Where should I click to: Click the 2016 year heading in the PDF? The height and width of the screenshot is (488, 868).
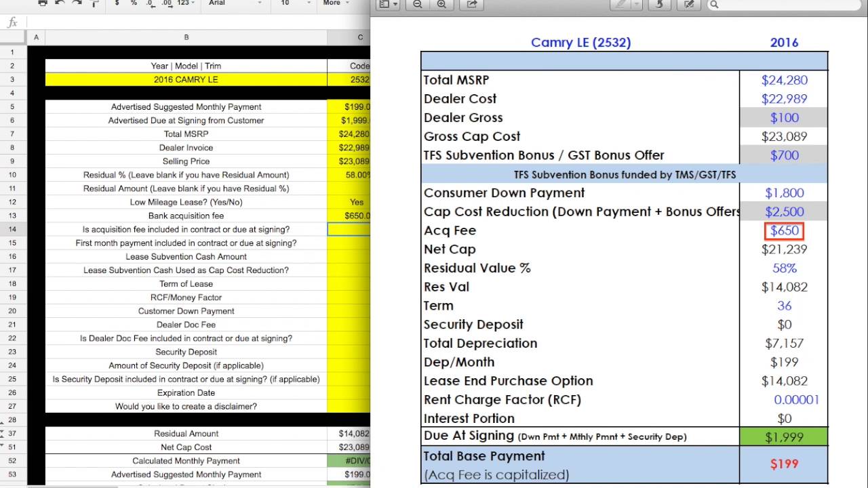[784, 42]
